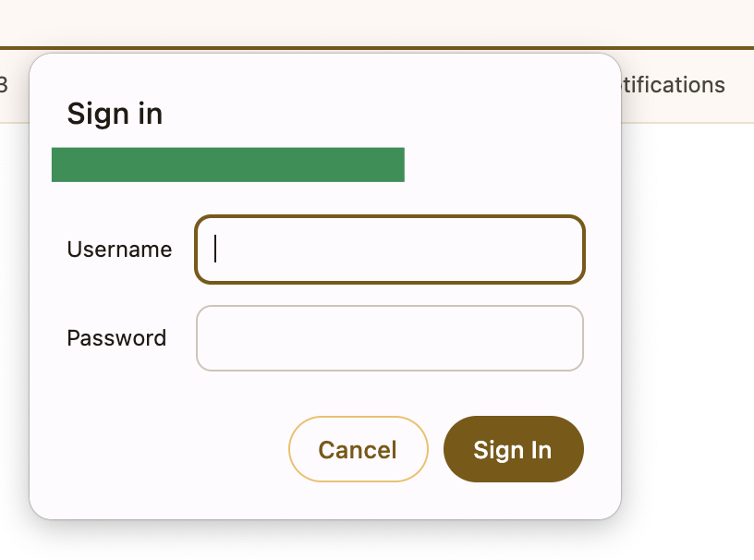Click the word "Cancel" in outlined button

point(358,450)
